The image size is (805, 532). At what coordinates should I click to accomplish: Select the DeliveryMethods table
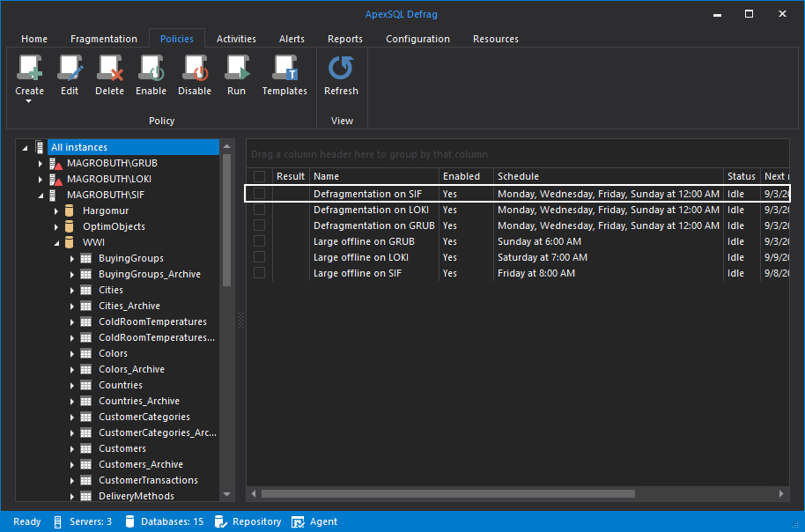pyautogui.click(x=136, y=496)
